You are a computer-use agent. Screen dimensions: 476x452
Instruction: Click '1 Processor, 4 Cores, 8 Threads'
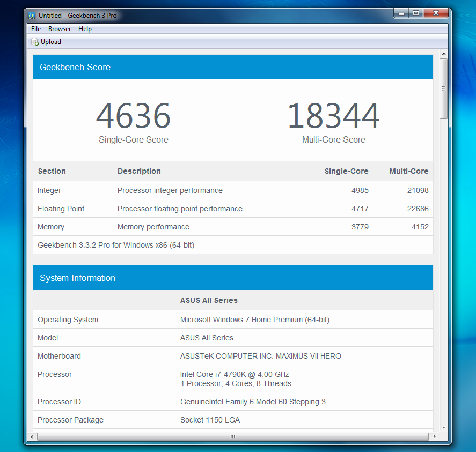point(236,383)
